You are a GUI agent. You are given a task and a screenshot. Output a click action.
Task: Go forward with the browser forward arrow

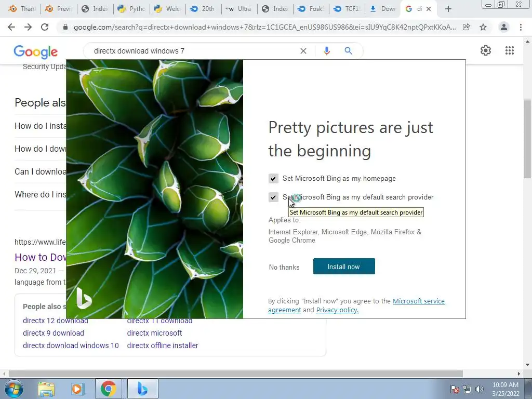28,27
